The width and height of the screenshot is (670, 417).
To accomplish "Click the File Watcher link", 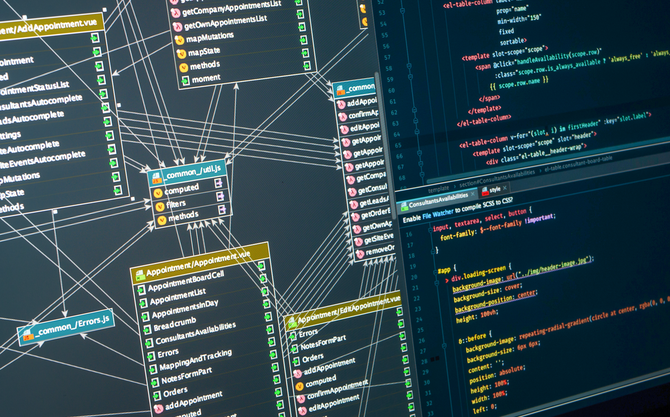I will pos(437,214).
